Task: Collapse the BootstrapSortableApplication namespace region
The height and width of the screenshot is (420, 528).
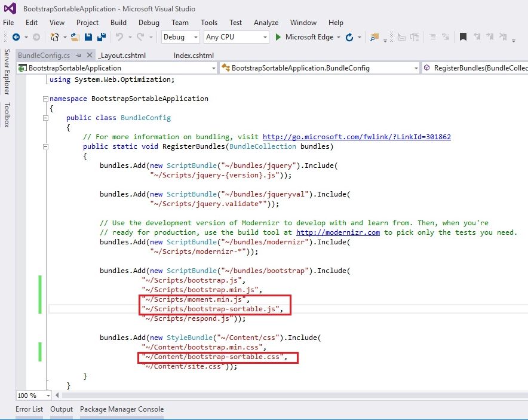Action: point(45,98)
